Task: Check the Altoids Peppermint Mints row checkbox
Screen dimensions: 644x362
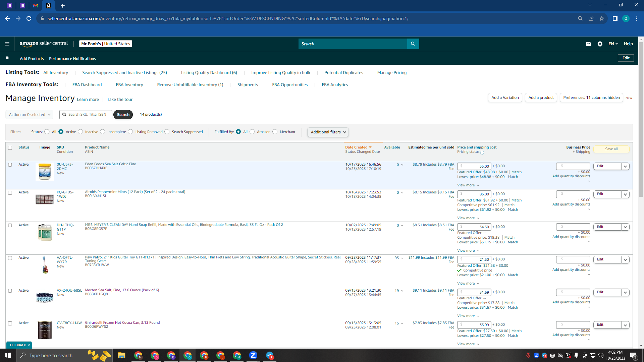Action: (x=10, y=193)
